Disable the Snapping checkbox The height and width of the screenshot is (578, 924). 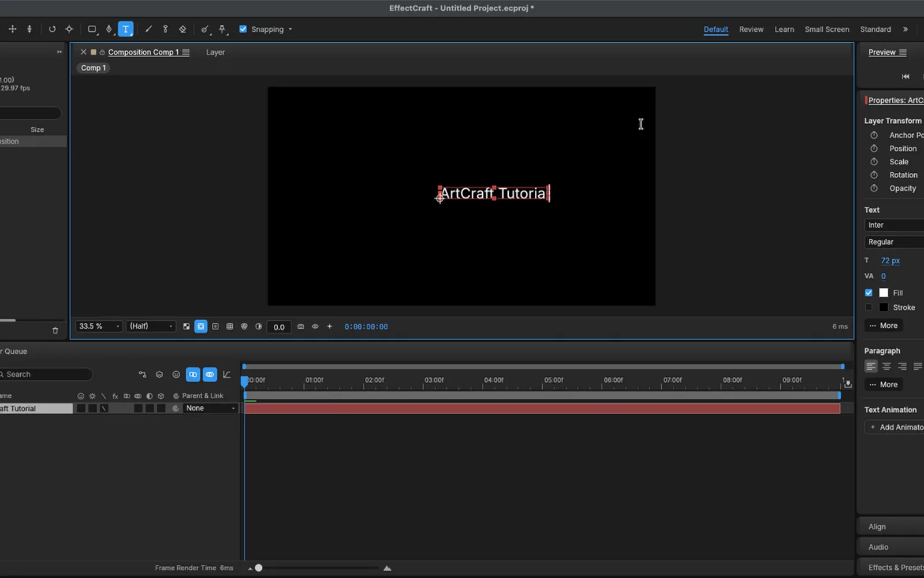click(x=243, y=29)
